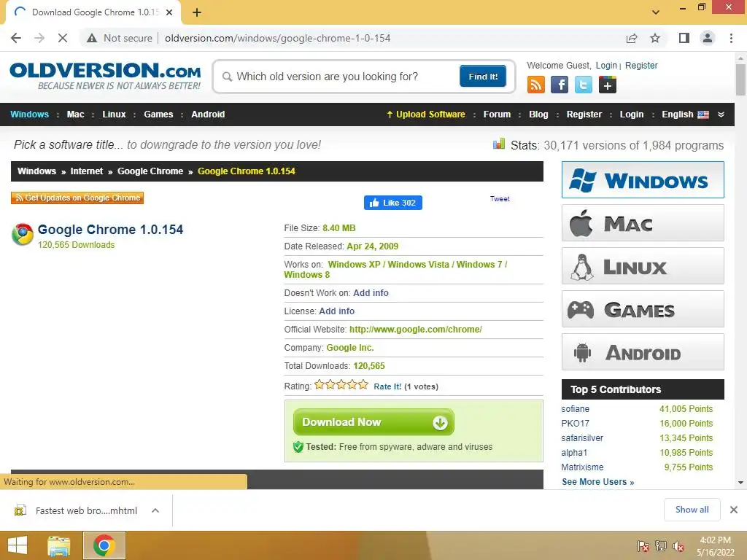Click See More Users link

[598, 482]
